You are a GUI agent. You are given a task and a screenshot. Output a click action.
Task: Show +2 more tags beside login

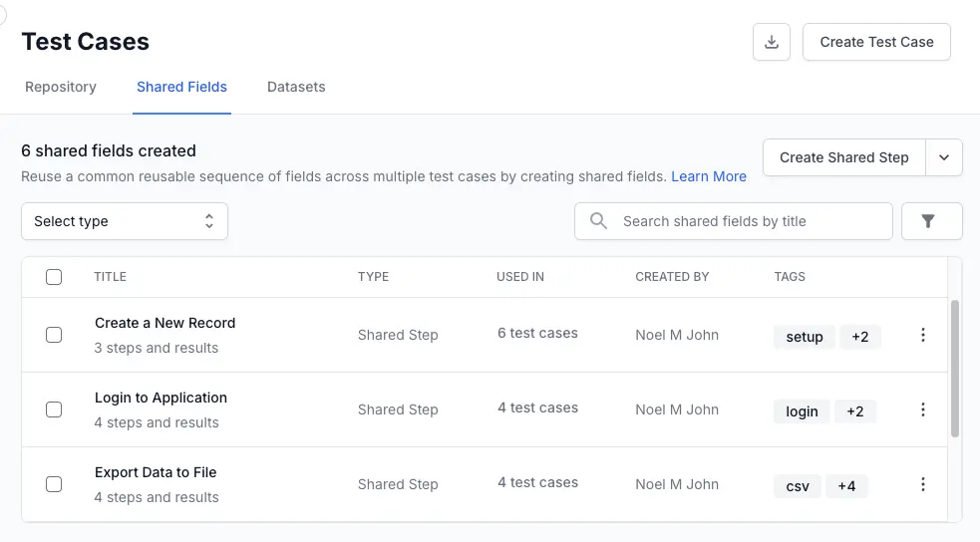pos(855,411)
